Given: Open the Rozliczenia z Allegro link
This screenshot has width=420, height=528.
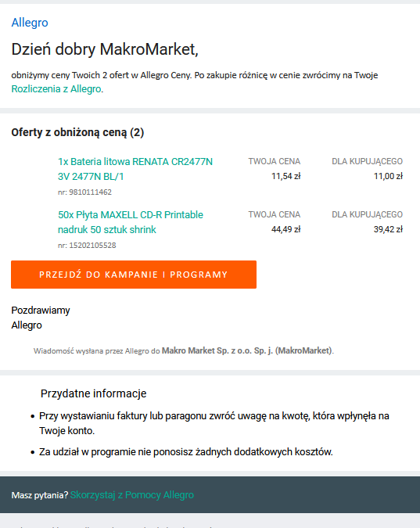Looking at the screenshot, I should [x=56, y=89].
